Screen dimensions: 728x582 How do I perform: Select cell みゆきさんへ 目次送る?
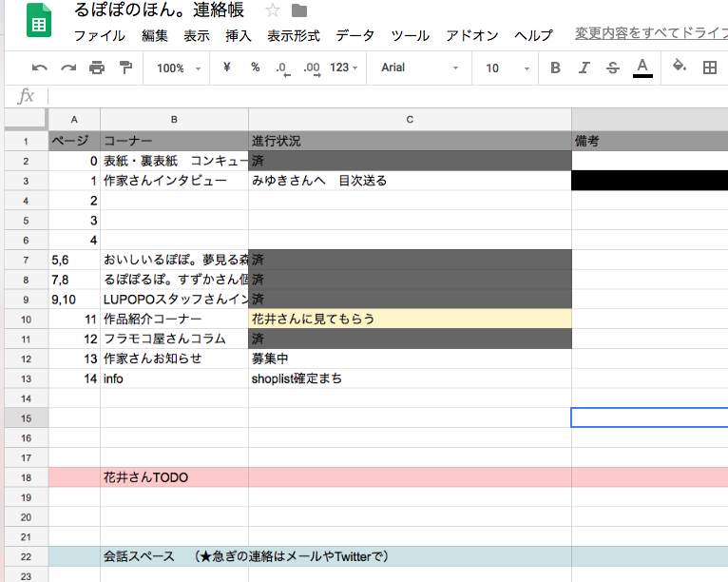pos(410,181)
